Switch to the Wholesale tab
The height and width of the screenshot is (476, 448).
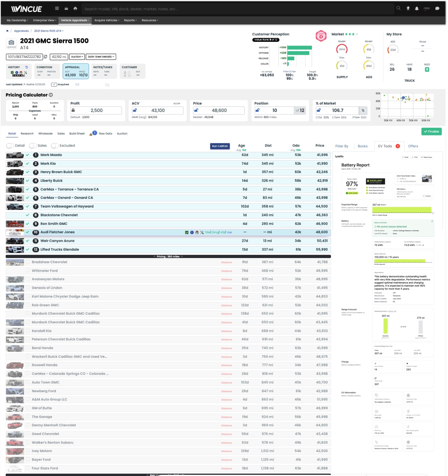click(x=45, y=134)
